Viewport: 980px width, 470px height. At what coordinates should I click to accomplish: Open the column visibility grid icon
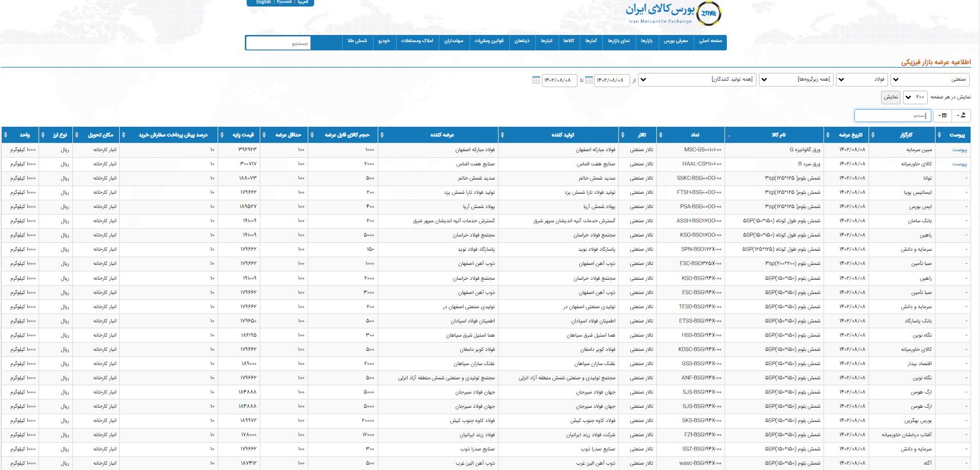coord(943,116)
